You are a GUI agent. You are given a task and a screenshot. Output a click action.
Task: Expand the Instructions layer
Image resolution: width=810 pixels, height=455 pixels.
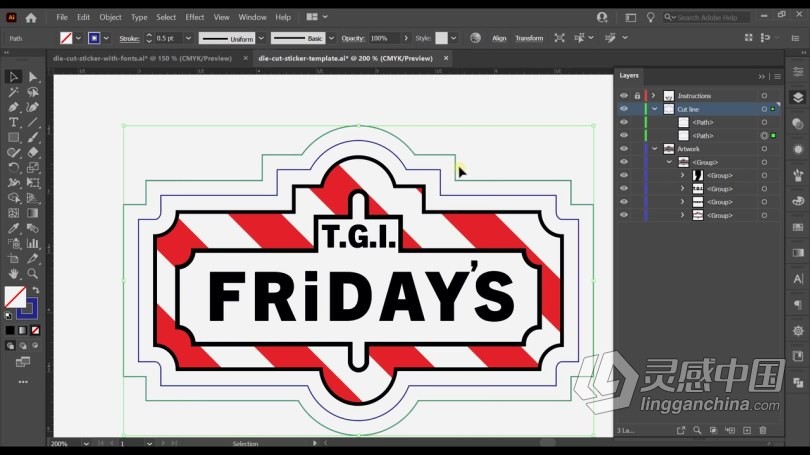pos(654,96)
